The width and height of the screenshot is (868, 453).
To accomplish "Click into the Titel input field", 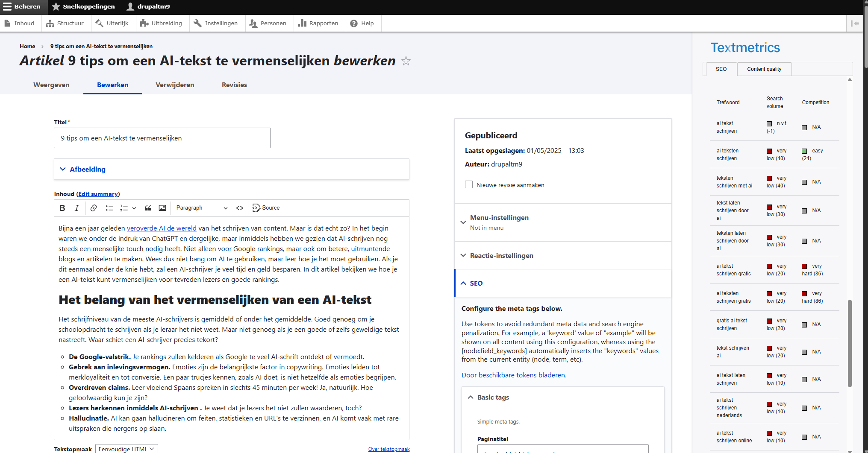I will [162, 138].
